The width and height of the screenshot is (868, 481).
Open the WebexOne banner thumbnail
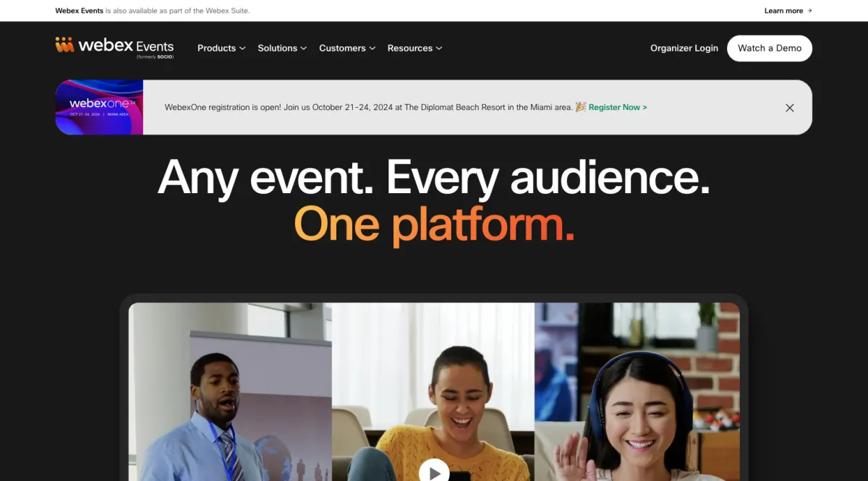tap(99, 107)
